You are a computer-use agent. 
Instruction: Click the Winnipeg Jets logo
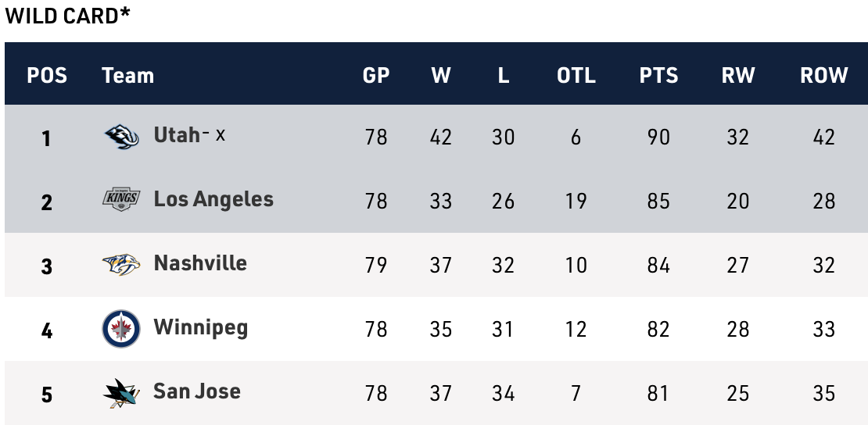(121, 328)
